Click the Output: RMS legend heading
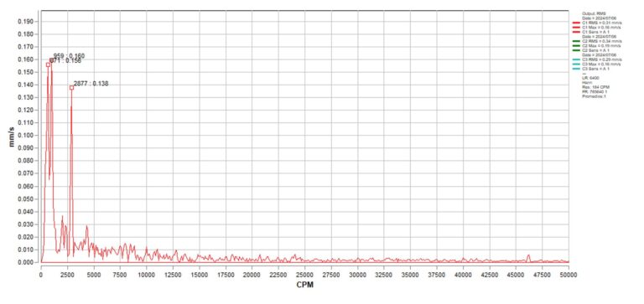644x304 pixels. click(594, 13)
